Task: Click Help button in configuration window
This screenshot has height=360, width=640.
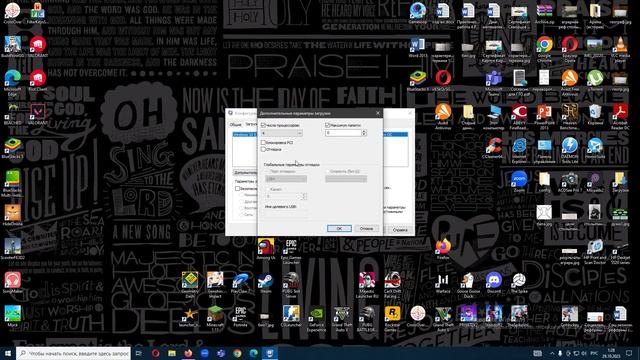Action: pos(400,230)
